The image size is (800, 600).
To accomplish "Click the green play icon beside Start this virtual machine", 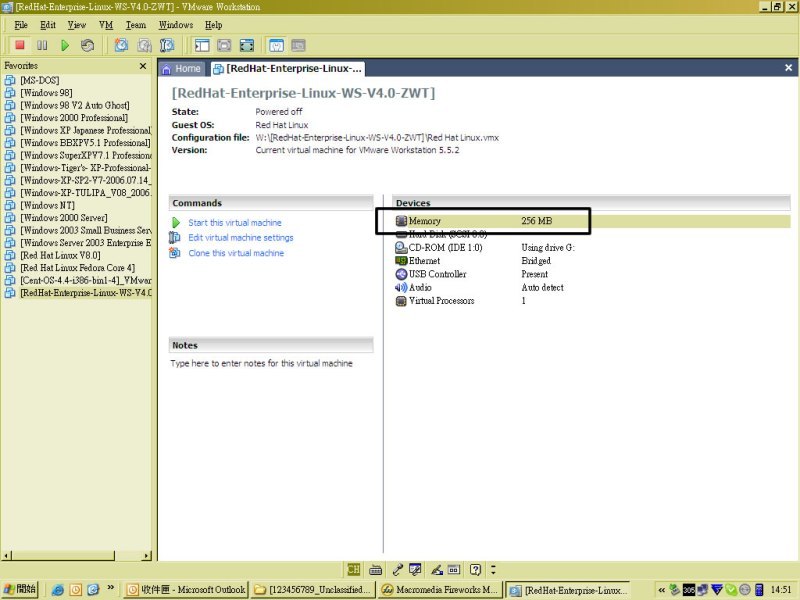I will [176, 222].
